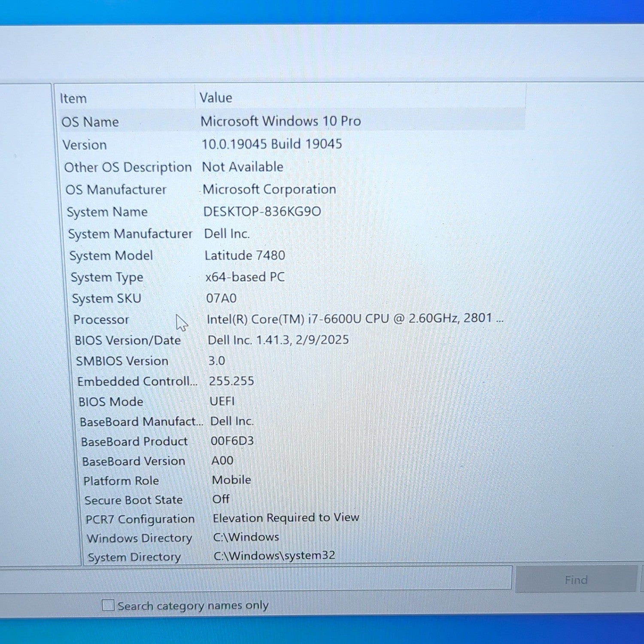The height and width of the screenshot is (644, 644).
Task: Click the '255.255' value
Action: coord(231,381)
